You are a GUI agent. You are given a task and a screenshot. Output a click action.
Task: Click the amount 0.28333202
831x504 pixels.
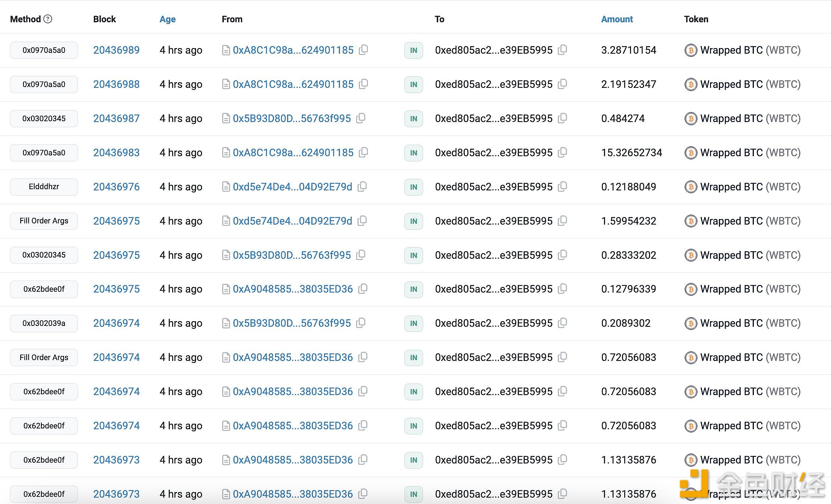click(x=629, y=255)
